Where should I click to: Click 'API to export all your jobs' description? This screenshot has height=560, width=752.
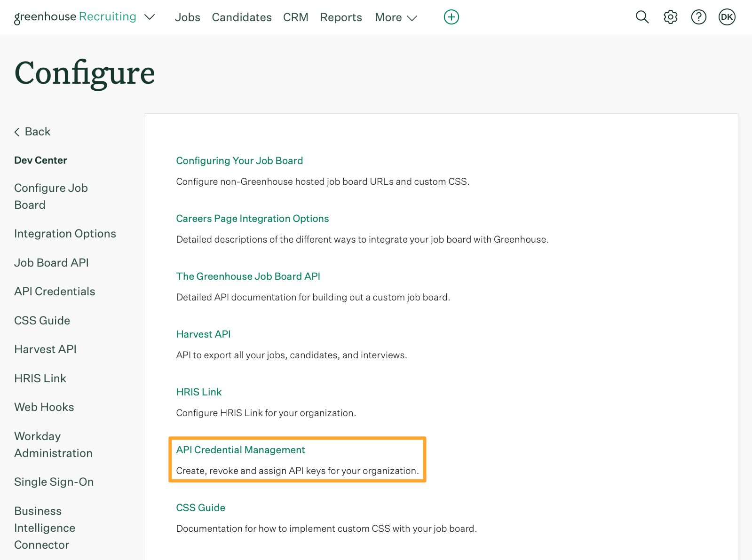point(292,355)
